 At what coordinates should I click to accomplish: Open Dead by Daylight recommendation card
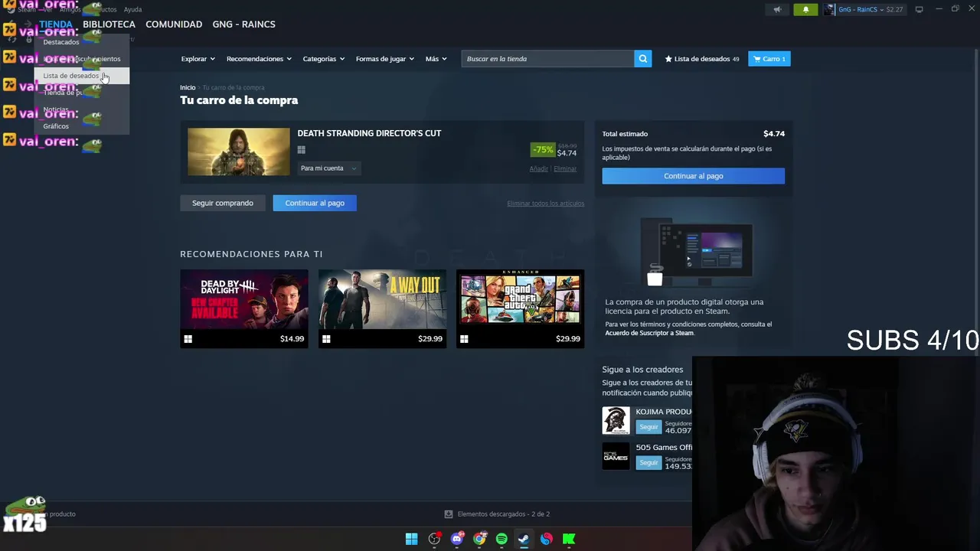pos(244,308)
